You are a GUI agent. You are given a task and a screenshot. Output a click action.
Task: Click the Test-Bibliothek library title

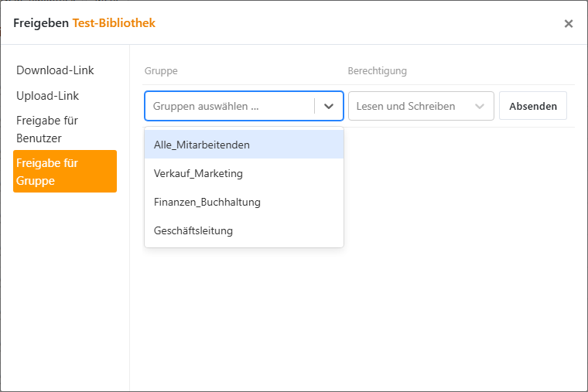pyautogui.click(x=114, y=23)
